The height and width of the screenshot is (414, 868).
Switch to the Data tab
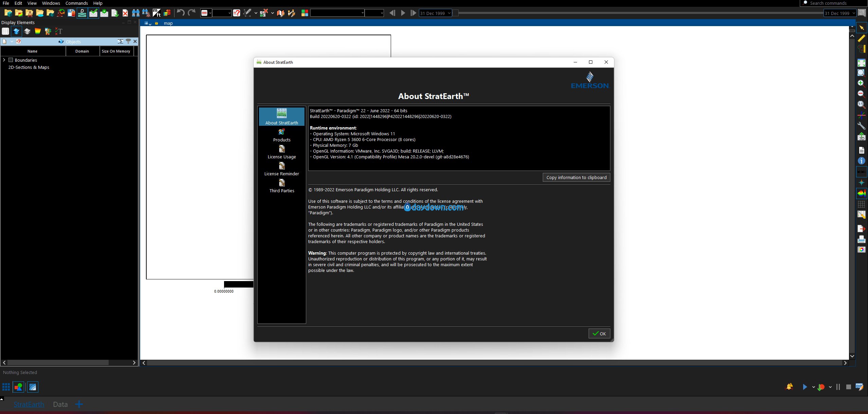point(60,404)
